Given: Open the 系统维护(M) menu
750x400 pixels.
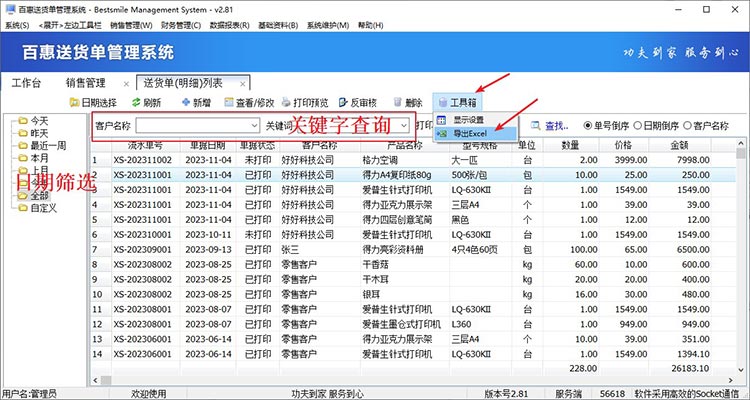Looking at the screenshot, I should coord(328,25).
